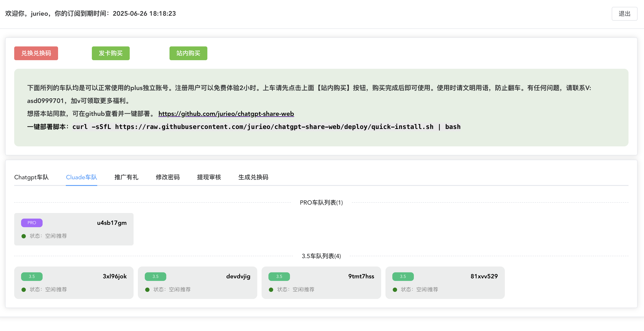Click green status dot on u4sb17gm card
644x331 pixels.
click(24, 236)
